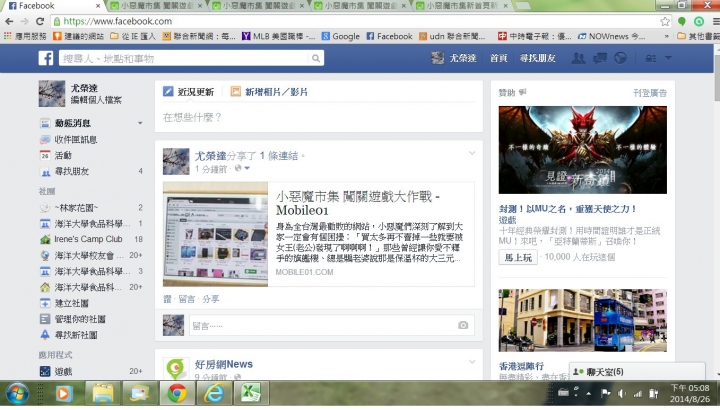The image size is (720, 410).
Task: Open Windows Explorer folder from taskbar
Action: 103,393
